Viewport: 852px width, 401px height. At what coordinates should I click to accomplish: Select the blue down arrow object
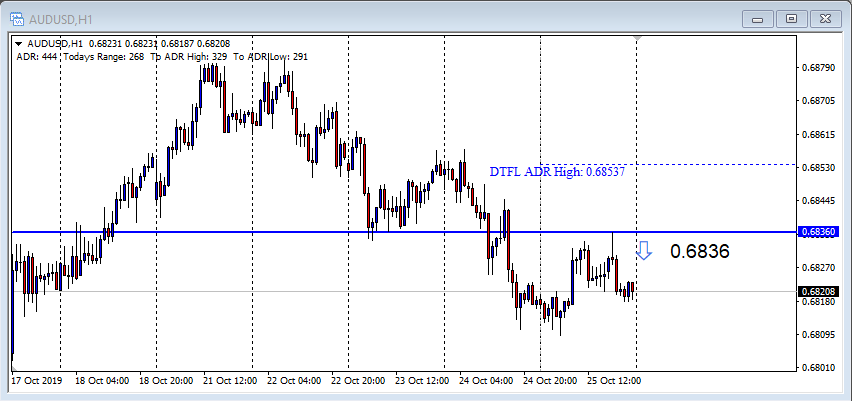[x=644, y=250]
